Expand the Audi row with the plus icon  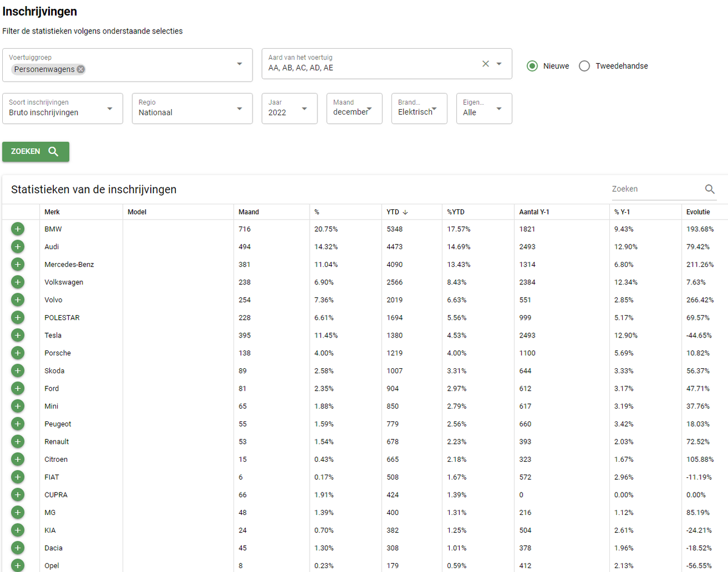click(x=18, y=247)
